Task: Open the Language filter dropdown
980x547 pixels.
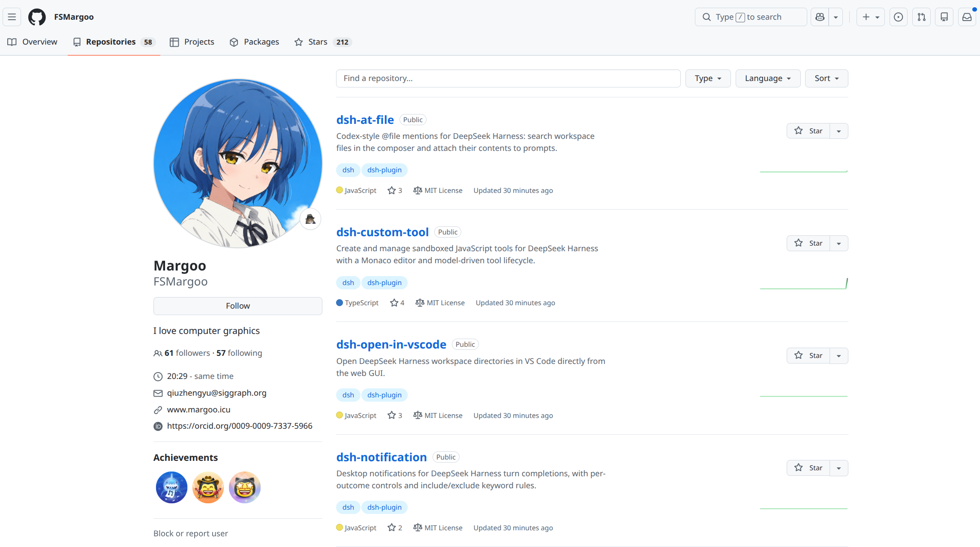Action: click(768, 78)
